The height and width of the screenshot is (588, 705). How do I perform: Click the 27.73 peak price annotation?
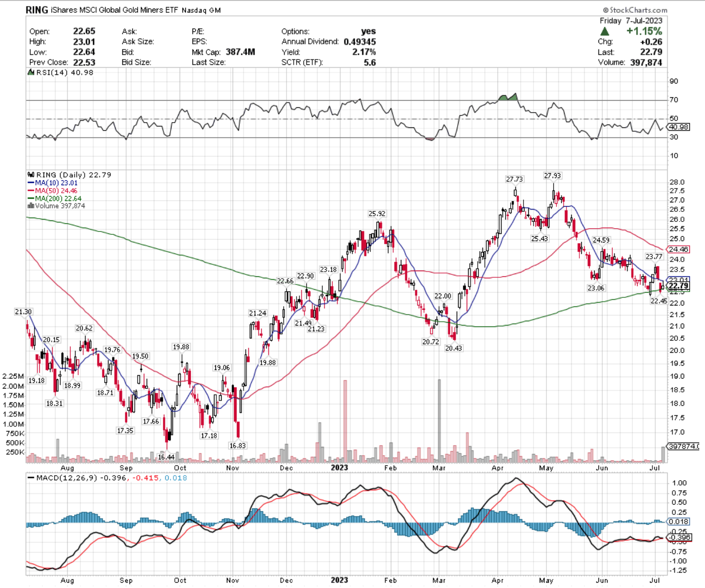[x=514, y=179]
